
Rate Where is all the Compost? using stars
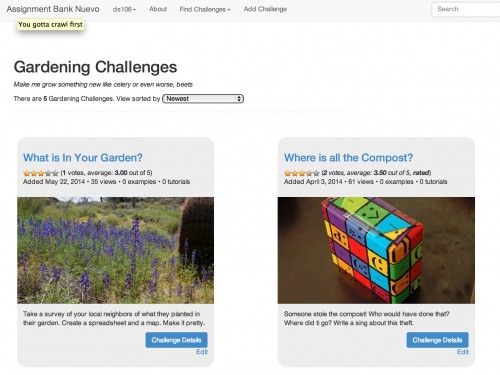tap(302, 173)
